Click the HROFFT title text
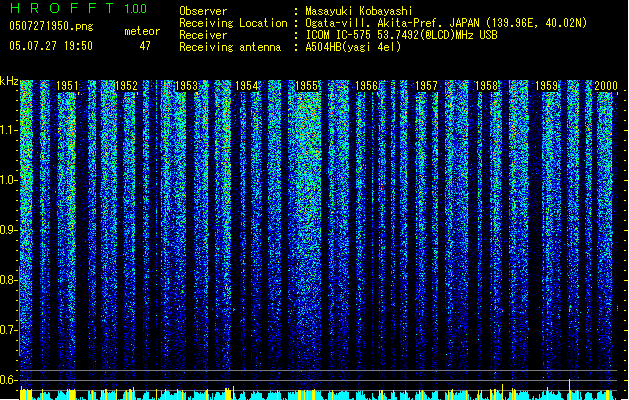The width and height of the screenshot is (629, 400). click(x=62, y=8)
